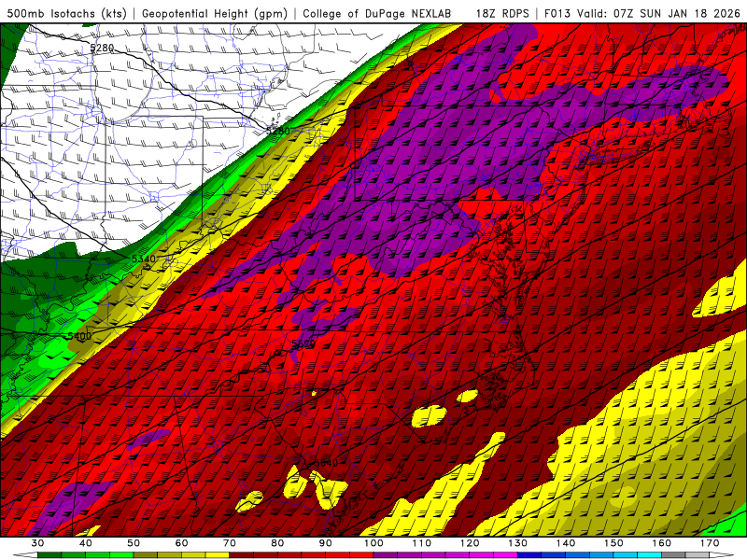Click the 30 value on the color bar
This screenshot has height=560, width=747.
click(37, 543)
